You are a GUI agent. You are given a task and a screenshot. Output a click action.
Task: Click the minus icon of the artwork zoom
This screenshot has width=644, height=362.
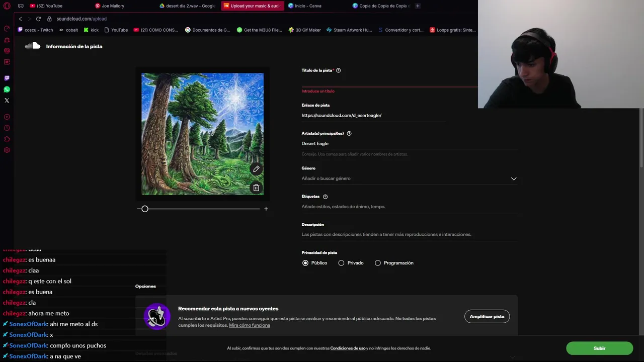[x=139, y=209]
